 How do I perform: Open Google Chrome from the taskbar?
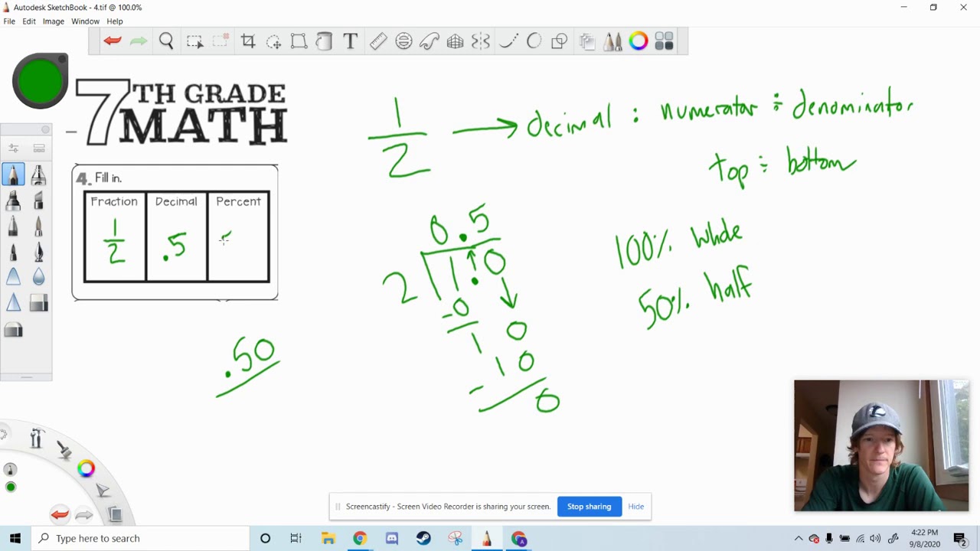pos(359,538)
